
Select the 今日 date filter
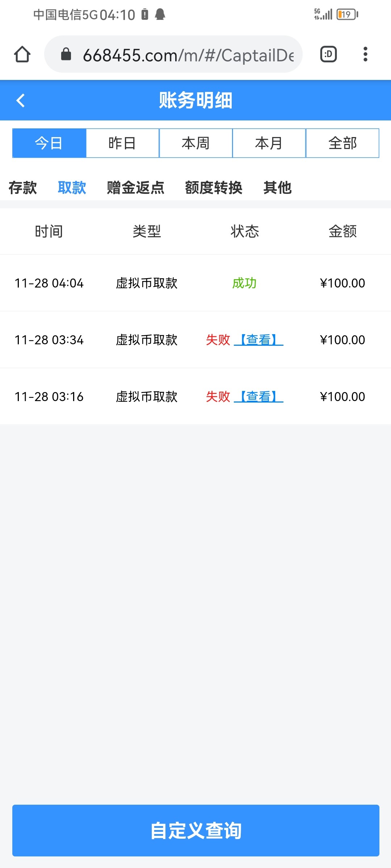coord(49,143)
